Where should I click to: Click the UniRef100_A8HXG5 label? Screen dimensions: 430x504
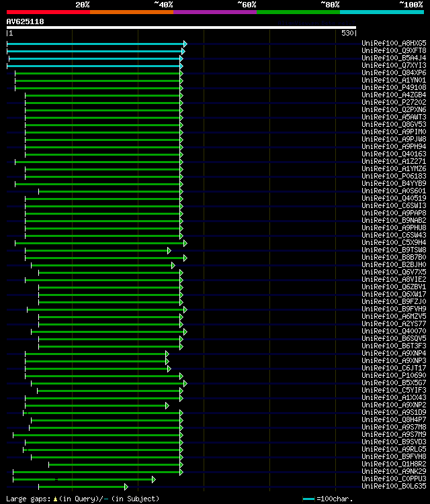pos(394,43)
